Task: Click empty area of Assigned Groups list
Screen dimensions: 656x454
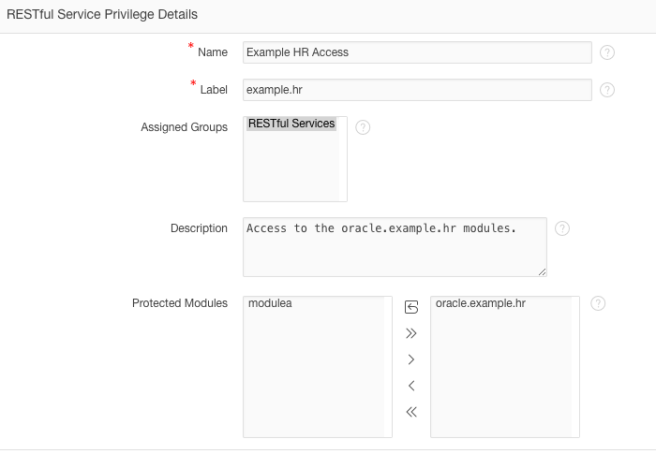Action: click(x=294, y=170)
